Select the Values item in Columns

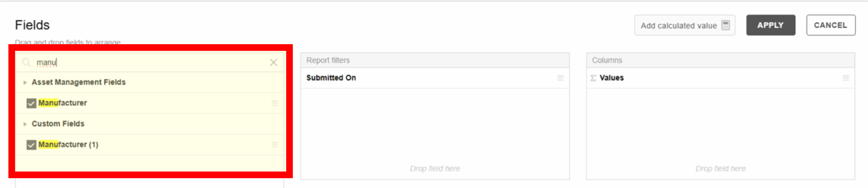point(721,78)
